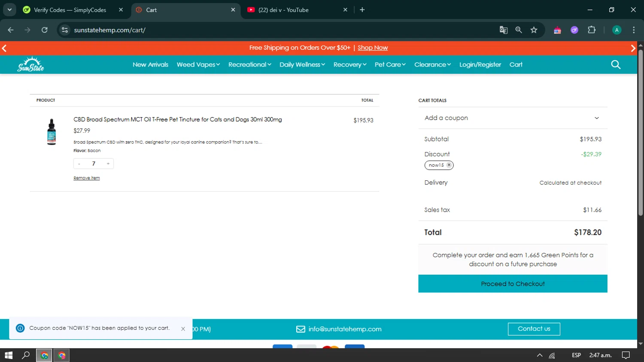Open Windows taskbar search
Image resolution: width=644 pixels, height=362 pixels.
pyautogui.click(x=26, y=355)
